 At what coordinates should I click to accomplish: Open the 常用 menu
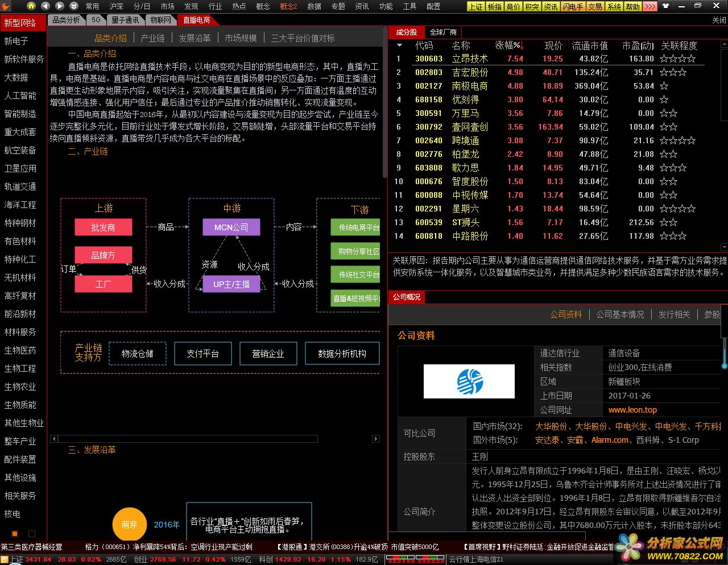(92, 6)
